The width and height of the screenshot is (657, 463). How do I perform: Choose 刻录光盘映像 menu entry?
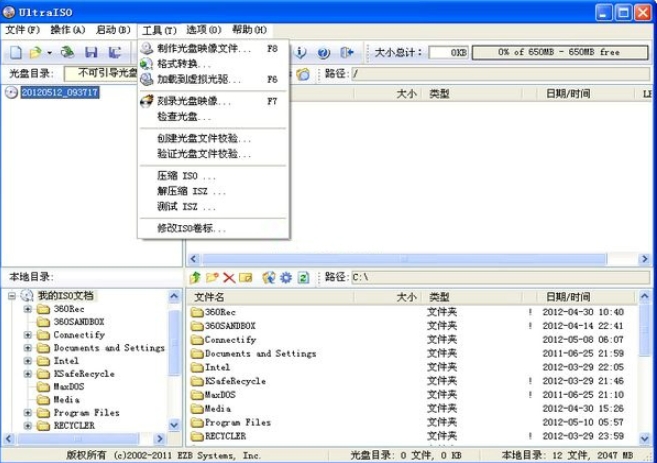pyautogui.click(x=213, y=101)
